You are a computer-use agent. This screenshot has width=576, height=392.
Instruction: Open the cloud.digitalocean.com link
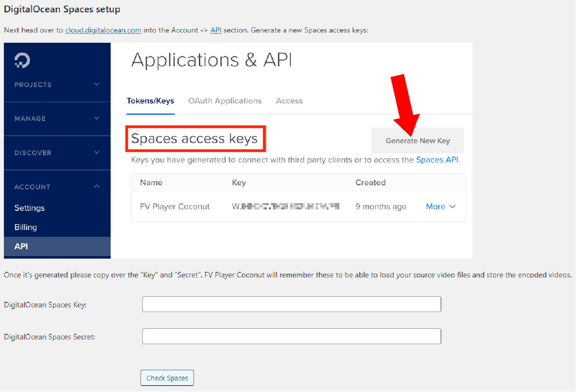103,30
